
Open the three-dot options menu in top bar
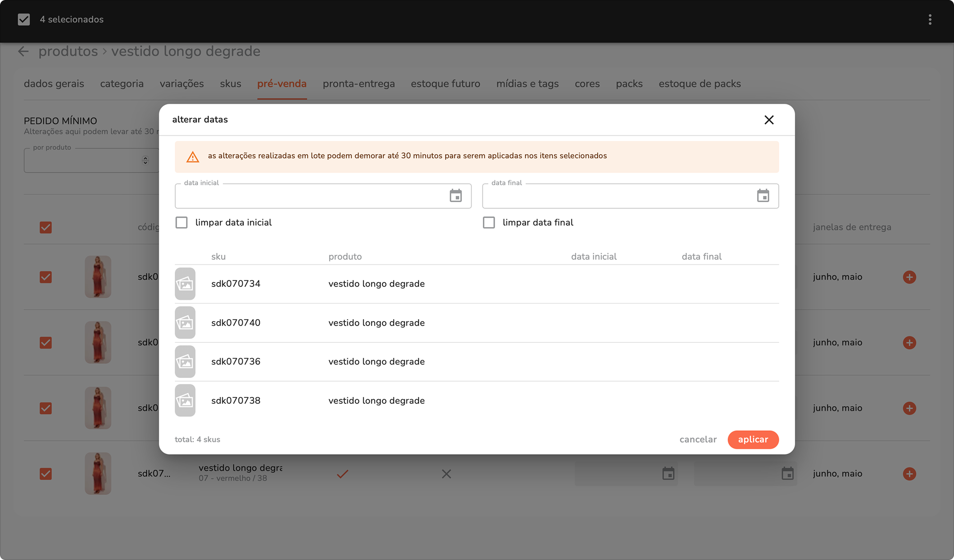click(930, 19)
